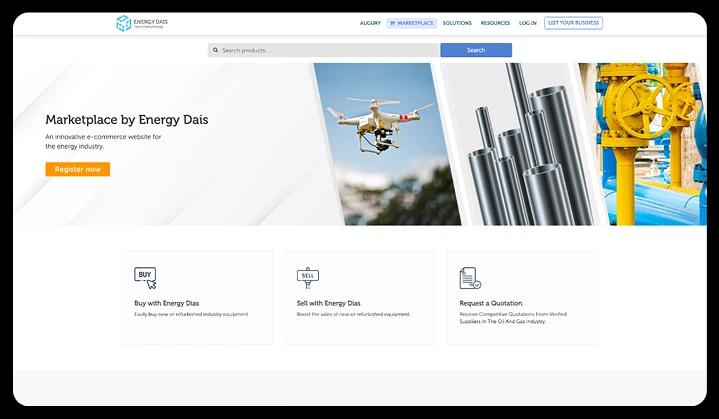Click the Sell signpost icon

(308, 278)
